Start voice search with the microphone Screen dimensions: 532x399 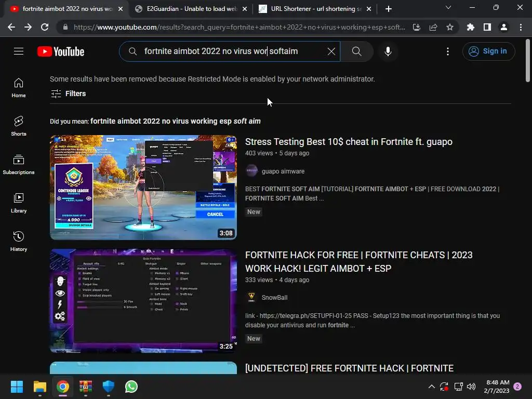pos(388,51)
